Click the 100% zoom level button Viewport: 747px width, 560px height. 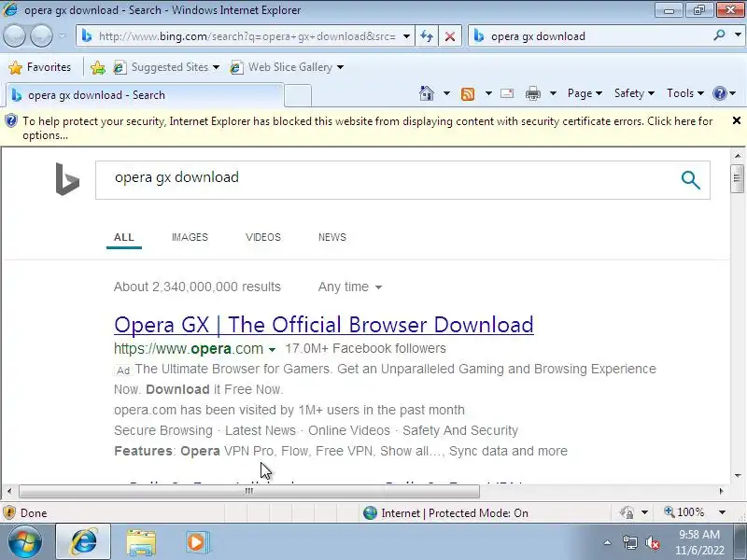coord(684,512)
